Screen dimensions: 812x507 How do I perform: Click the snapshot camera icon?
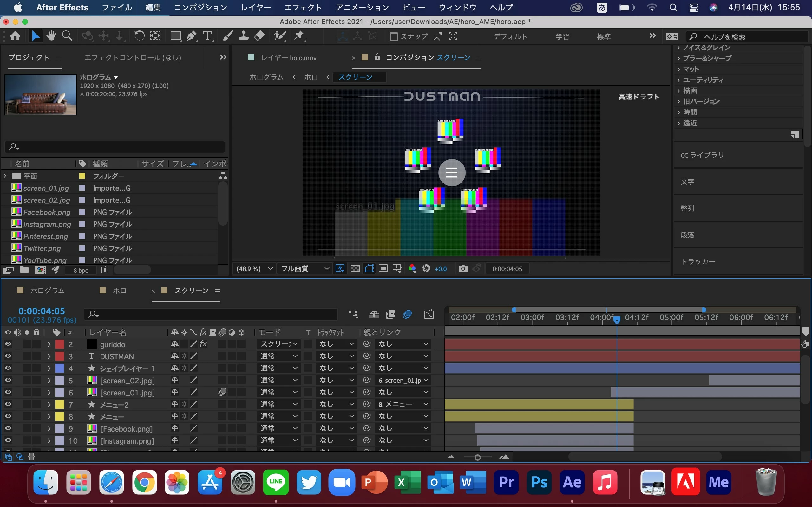[463, 269]
